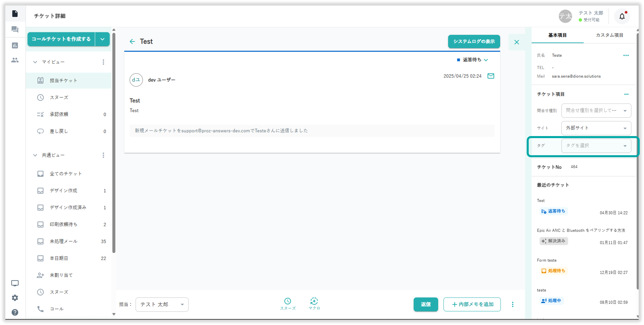Click the 返信 reply button

pyautogui.click(x=425, y=304)
